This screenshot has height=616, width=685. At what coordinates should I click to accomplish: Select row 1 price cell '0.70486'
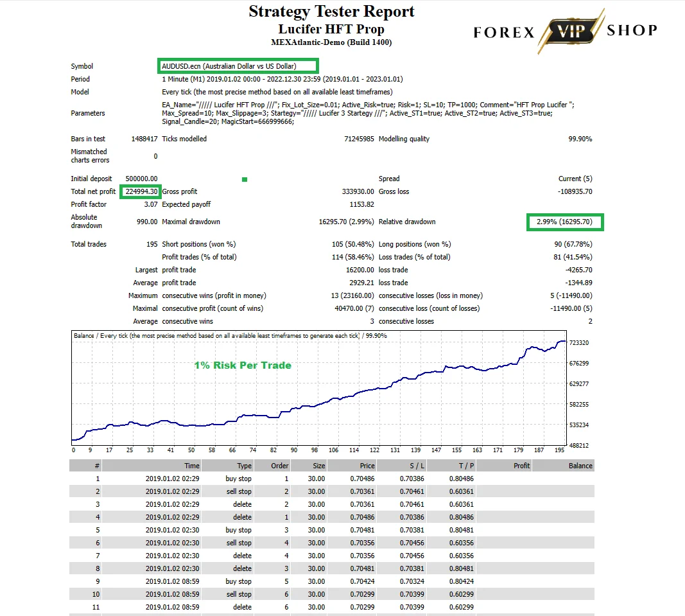362,479
